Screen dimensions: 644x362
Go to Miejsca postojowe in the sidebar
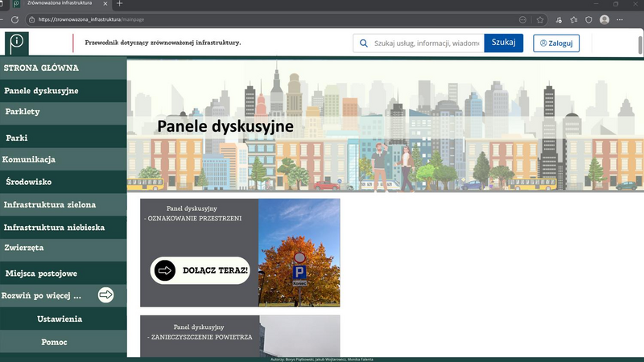tap(40, 274)
